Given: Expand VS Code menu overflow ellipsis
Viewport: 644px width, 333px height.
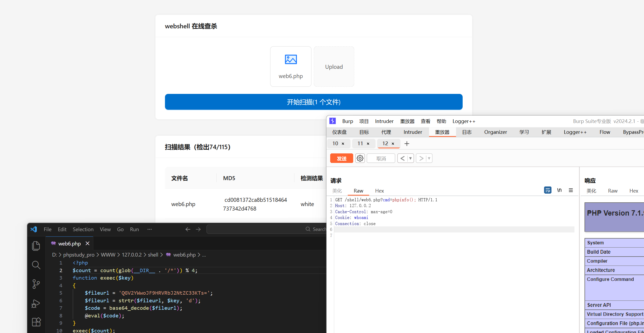Looking at the screenshot, I should coord(150,229).
